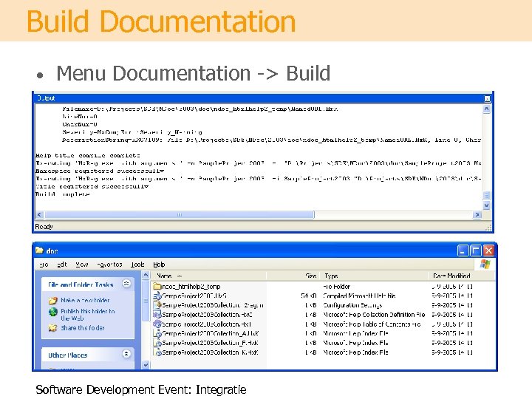Open the ndoc_htmlhelp2_temp folder icon
The height and width of the screenshot is (399, 532).
157,287
